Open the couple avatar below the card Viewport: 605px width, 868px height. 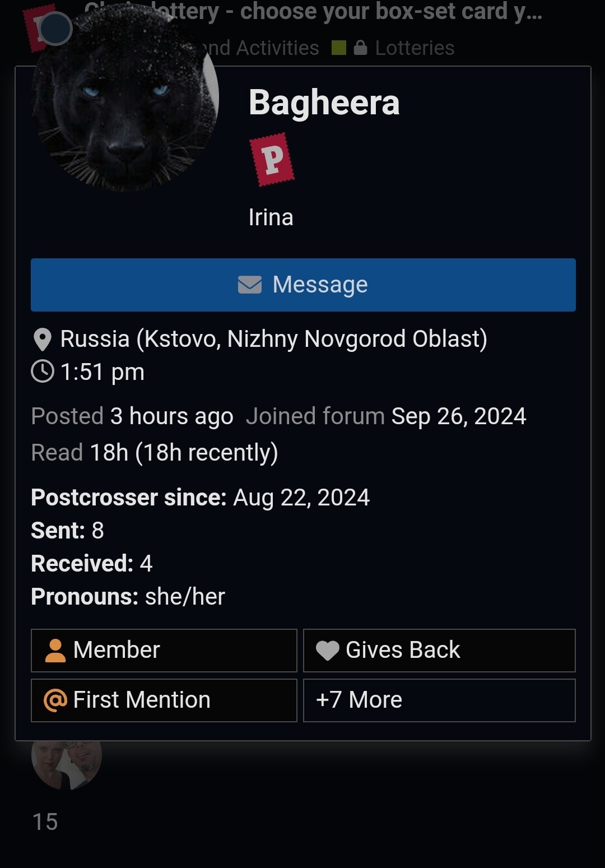pos(67,763)
